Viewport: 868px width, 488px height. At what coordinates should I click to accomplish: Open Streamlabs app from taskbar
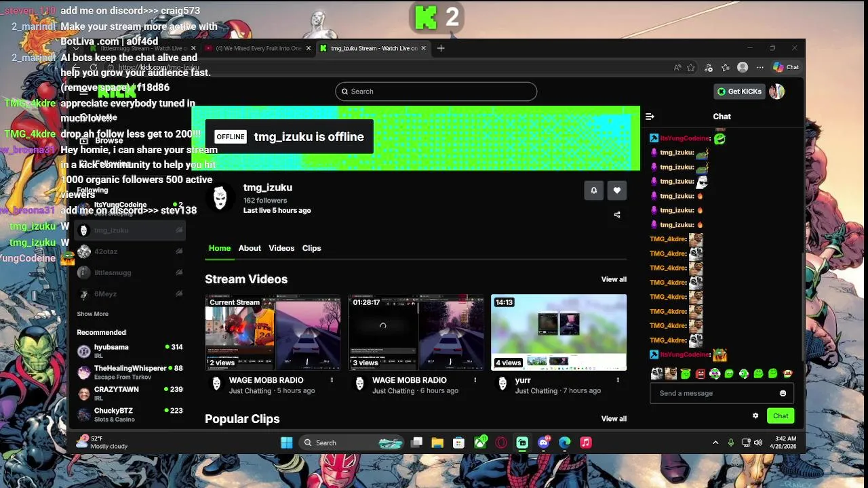coord(522,443)
